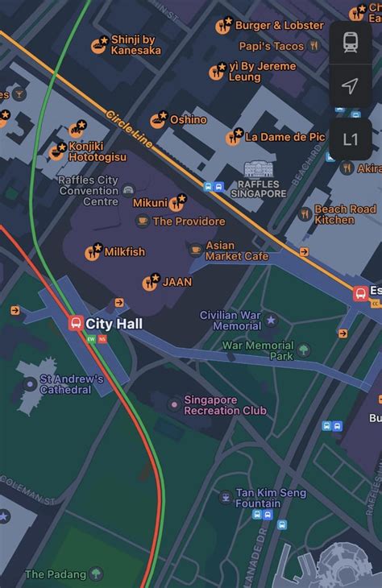The image size is (382, 588).
Task: Select the JAAN restaurant pin
Action: 151,282
